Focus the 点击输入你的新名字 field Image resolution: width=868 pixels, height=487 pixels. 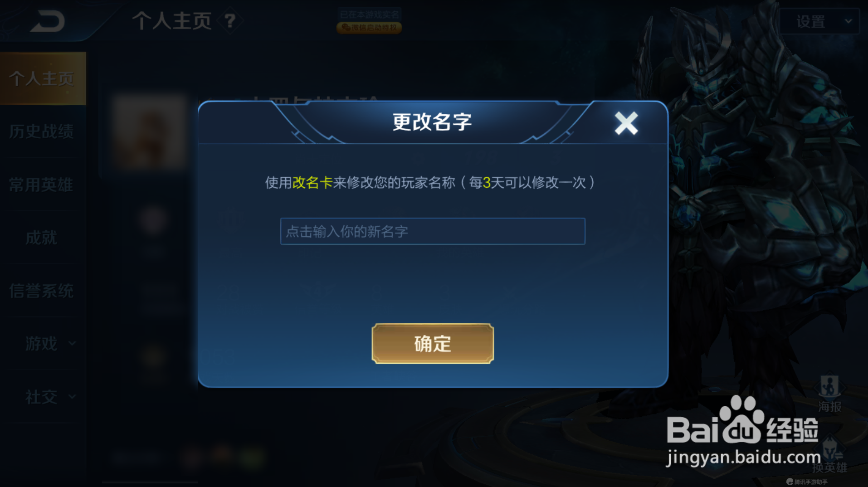[433, 231]
